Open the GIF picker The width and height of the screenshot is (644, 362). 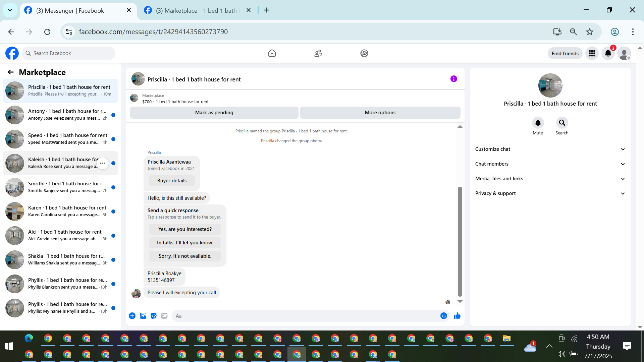click(x=164, y=316)
